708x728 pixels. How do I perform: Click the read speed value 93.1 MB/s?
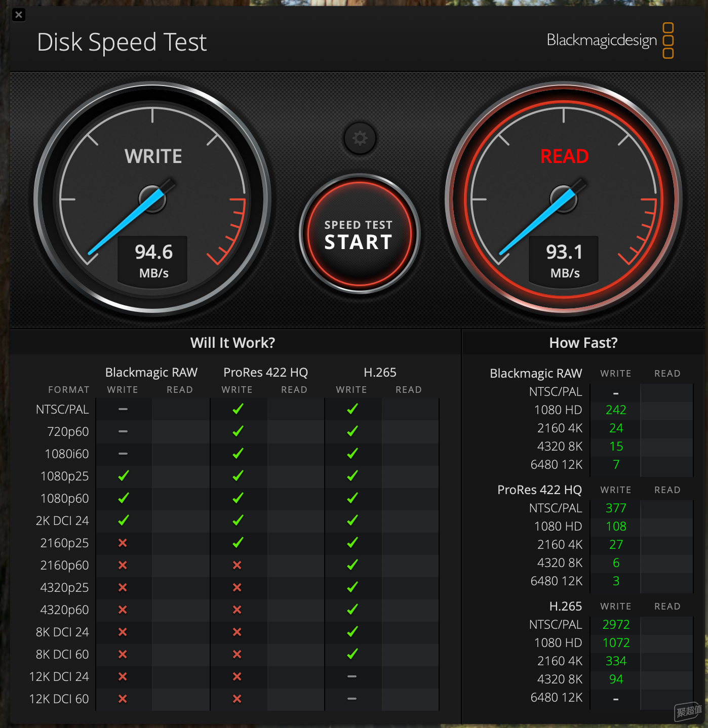tap(565, 261)
